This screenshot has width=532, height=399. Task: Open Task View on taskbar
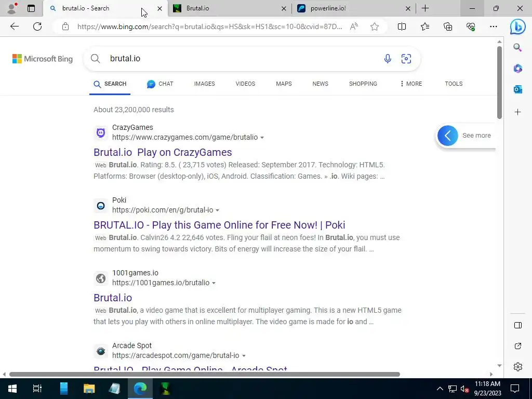[x=37, y=389]
